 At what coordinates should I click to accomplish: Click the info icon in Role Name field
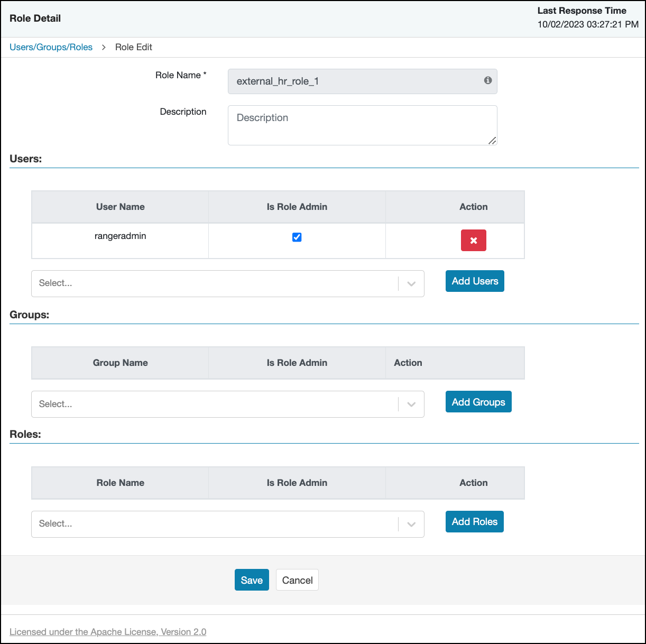[487, 80]
